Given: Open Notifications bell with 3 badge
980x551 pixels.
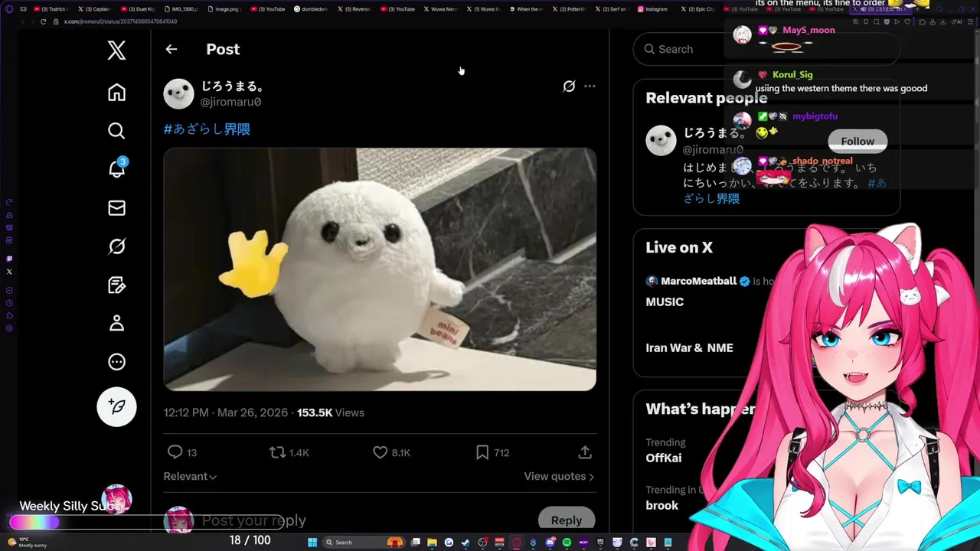Looking at the screenshot, I should click(x=117, y=168).
